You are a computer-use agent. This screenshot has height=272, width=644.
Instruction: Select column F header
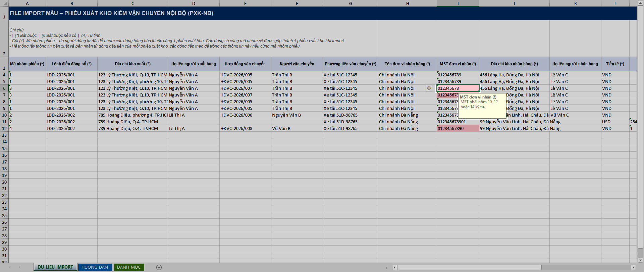click(297, 3)
